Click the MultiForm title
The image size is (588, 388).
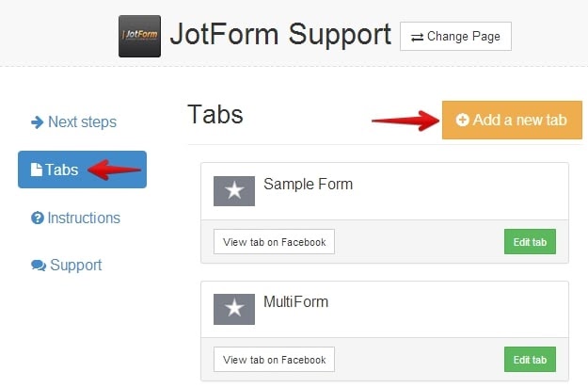295,302
